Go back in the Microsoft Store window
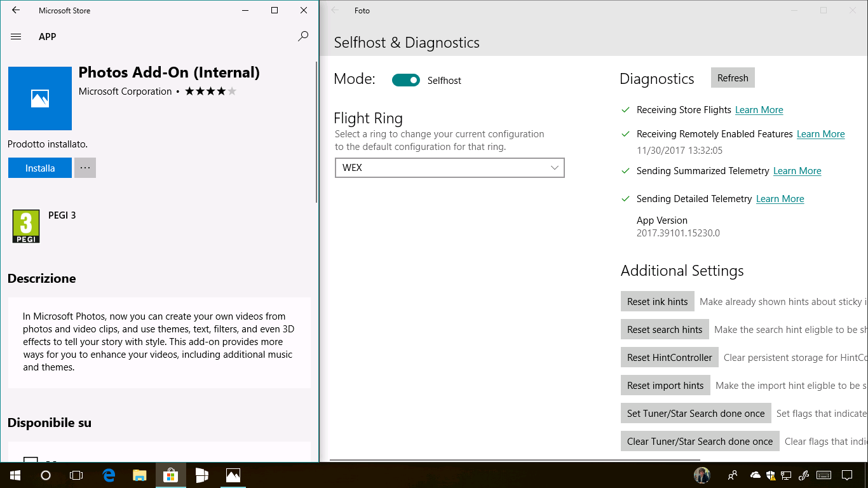 click(x=16, y=10)
